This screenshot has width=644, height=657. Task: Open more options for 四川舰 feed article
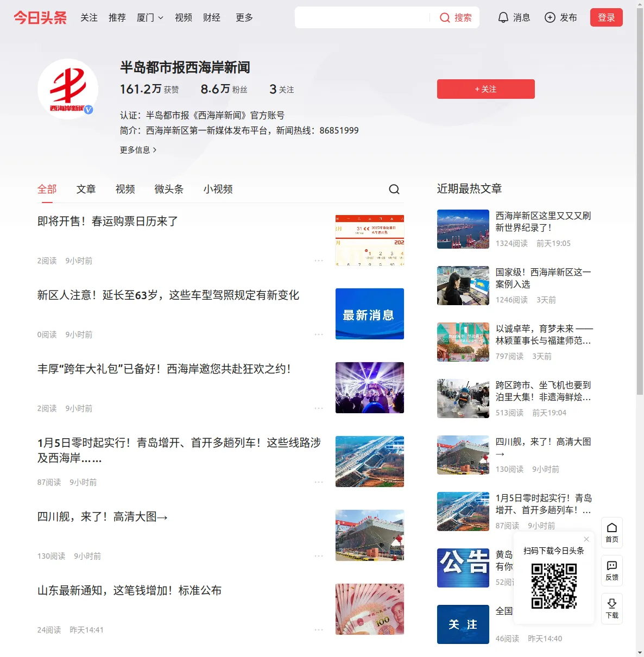point(319,556)
